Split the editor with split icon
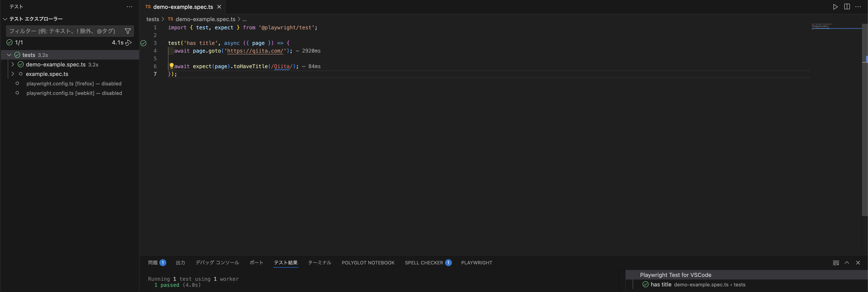 [x=847, y=7]
